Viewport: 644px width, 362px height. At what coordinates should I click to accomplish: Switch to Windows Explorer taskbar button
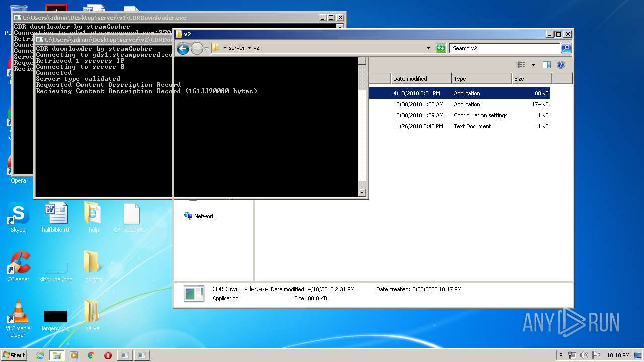(x=57, y=355)
